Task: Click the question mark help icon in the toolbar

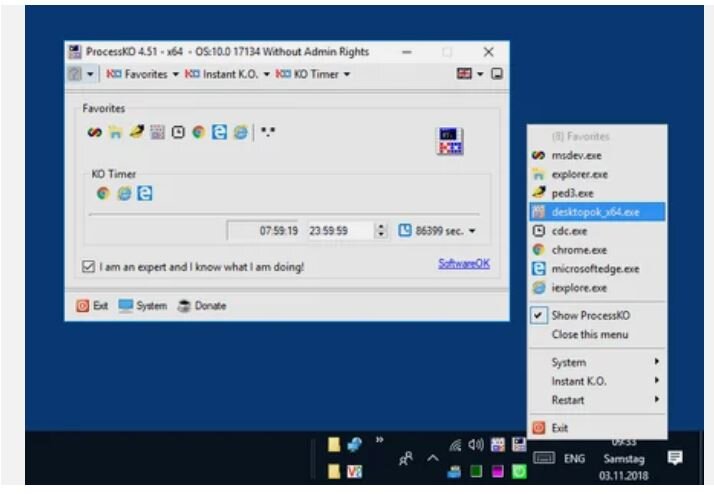Action: [x=75, y=74]
